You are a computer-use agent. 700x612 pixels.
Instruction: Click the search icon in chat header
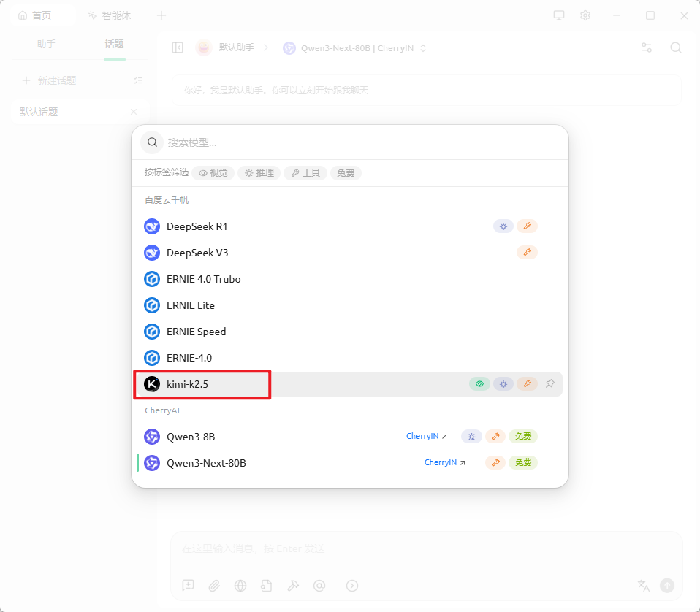click(x=676, y=47)
